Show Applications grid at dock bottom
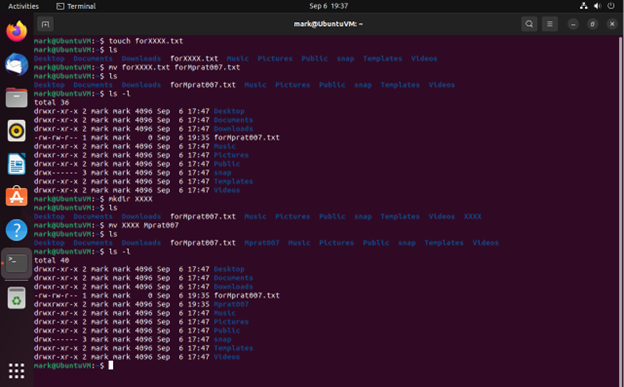624x387 pixels. tap(16, 371)
